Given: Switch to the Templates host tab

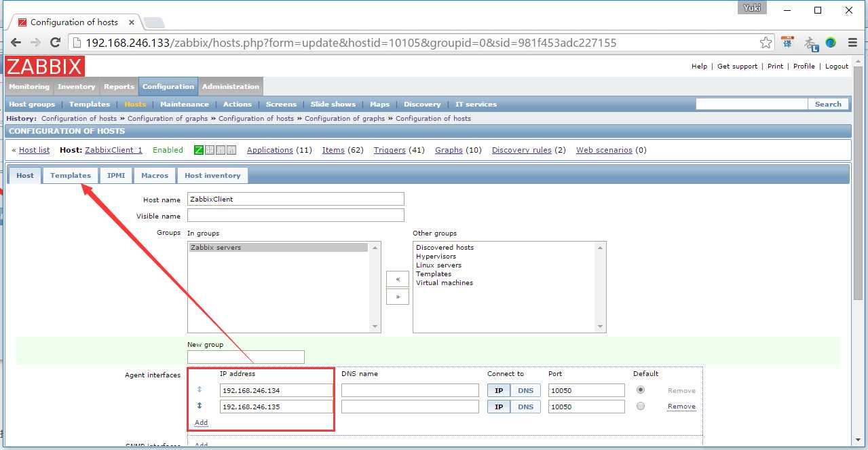Looking at the screenshot, I should click(71, 175).
